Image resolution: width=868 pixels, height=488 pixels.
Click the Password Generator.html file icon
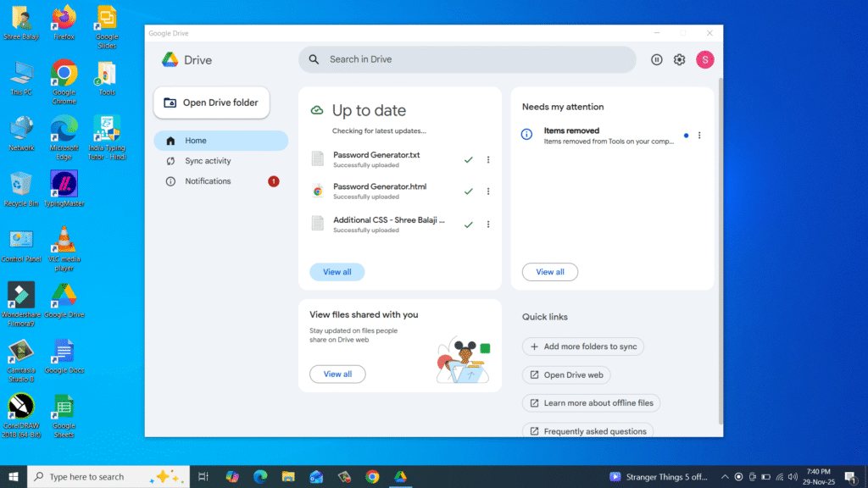318,191
